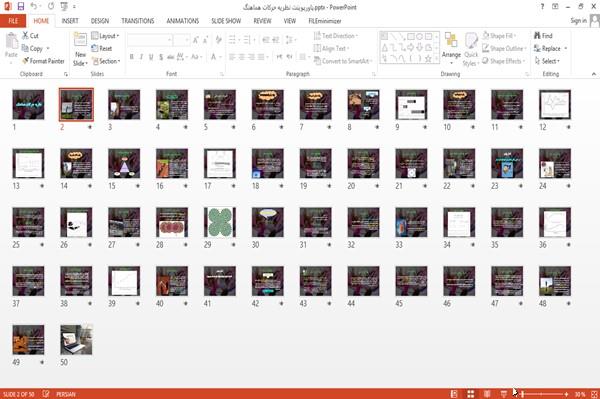The width and height of the screenshot is (600, 399).
Task: Select the slide 50 thumbnail
Action: point(76,340)
